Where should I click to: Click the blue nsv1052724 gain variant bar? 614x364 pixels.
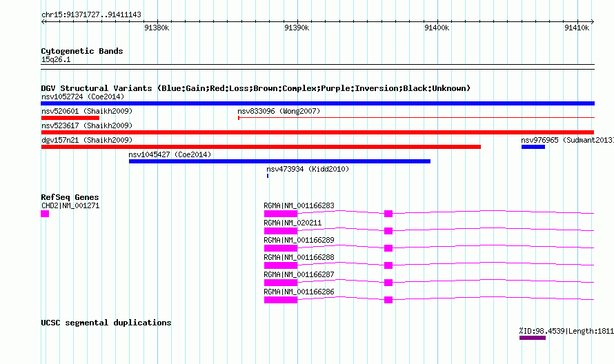click(x=317, y=103)
